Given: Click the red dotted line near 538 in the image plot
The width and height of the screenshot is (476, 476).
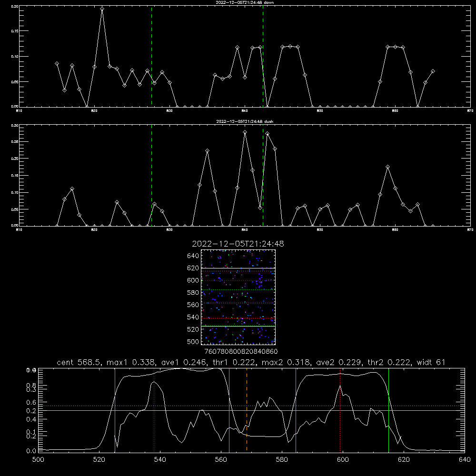Looking at the screenshot, I should [x=238, y=318].
